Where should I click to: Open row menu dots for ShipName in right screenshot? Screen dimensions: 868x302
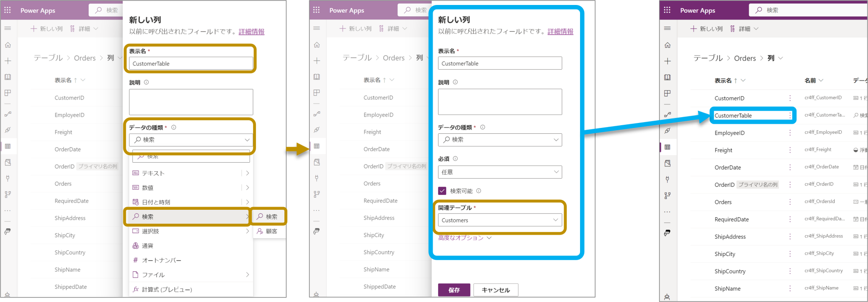pyautogui.click(x=790, y=288)
